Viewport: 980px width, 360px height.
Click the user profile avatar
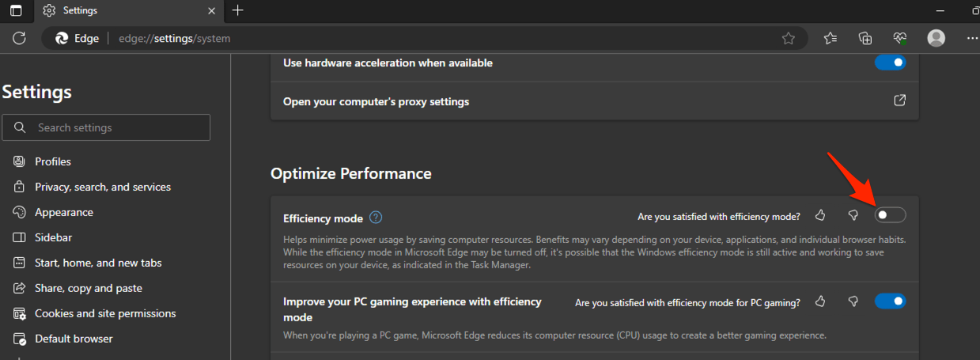coord(936,38)
